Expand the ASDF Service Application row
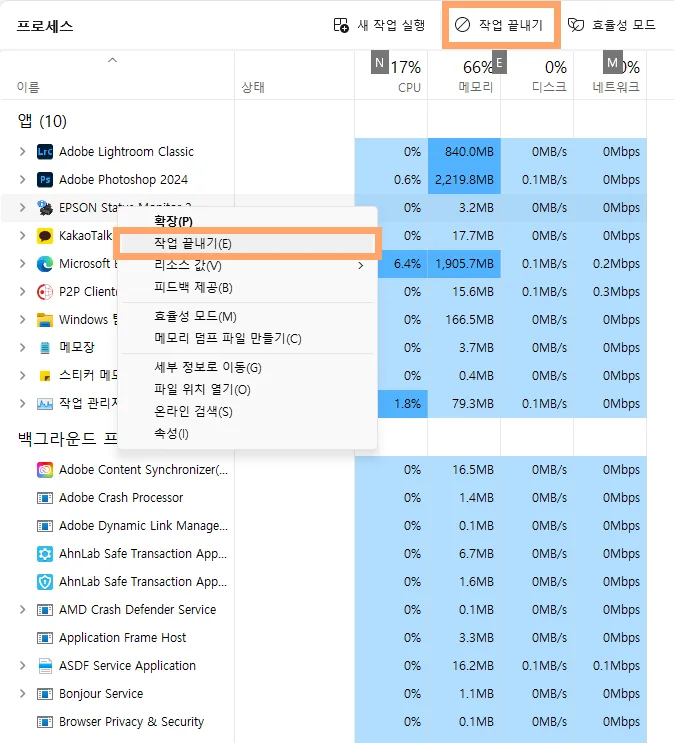This screenshot has width=674, height=743. point(22,665)
